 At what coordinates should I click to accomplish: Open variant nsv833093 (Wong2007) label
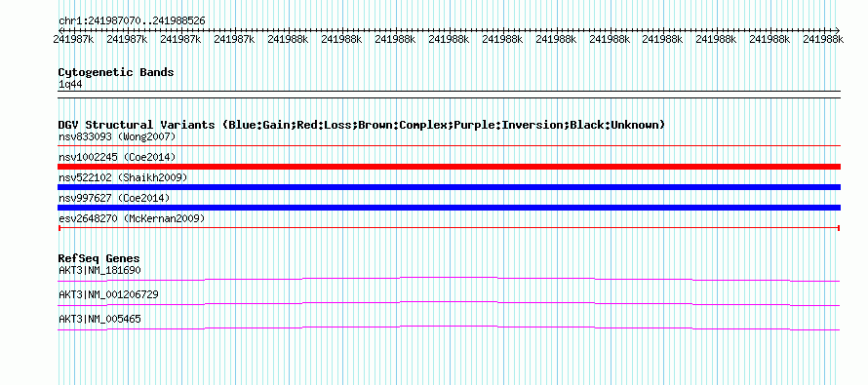pyautogui.click(x=117, y=136)
